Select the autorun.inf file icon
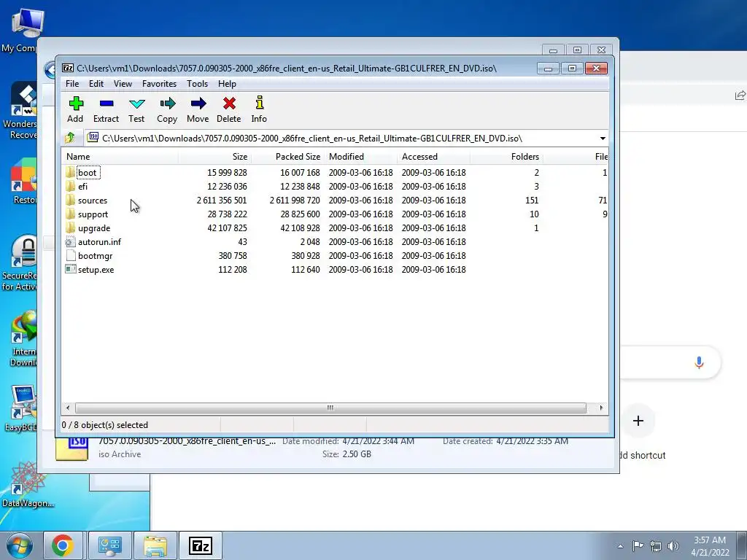 tap(71, 242)
